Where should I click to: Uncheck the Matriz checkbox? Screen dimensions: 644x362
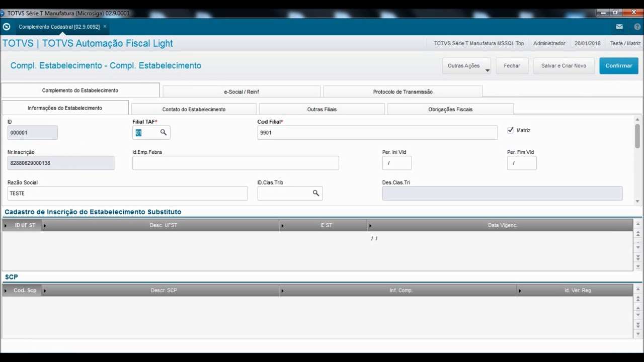click(x=511, y=130)
